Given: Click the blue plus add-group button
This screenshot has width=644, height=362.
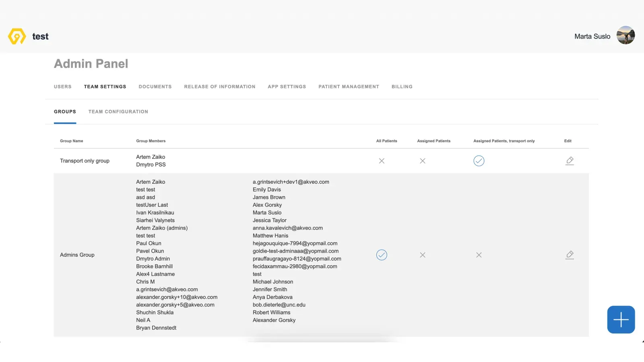Looking at the screenshot, I should [621, 320].
